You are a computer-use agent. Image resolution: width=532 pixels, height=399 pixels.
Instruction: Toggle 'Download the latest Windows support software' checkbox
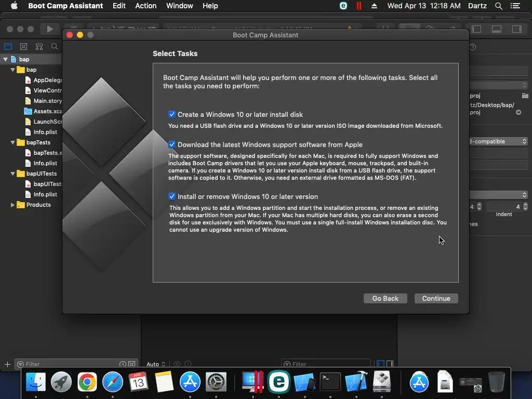click(171, 144)
